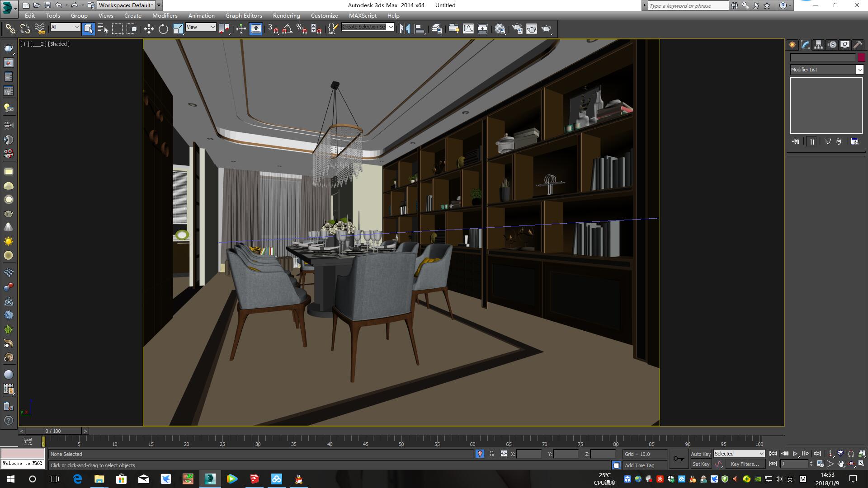Screen dimensions: 868x488
Task: Open the Rendering menu
Action: click(x=286, y=15)
